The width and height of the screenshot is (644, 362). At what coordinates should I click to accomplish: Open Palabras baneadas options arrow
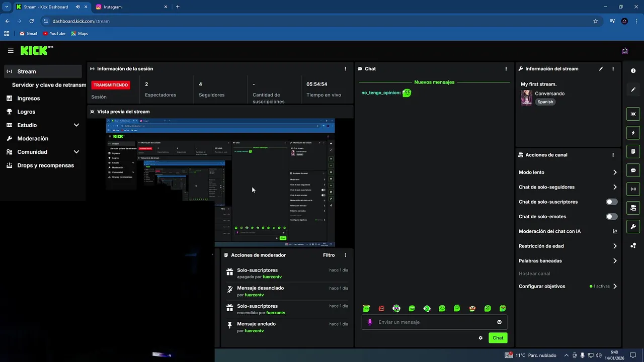click(x=615, y=261)
